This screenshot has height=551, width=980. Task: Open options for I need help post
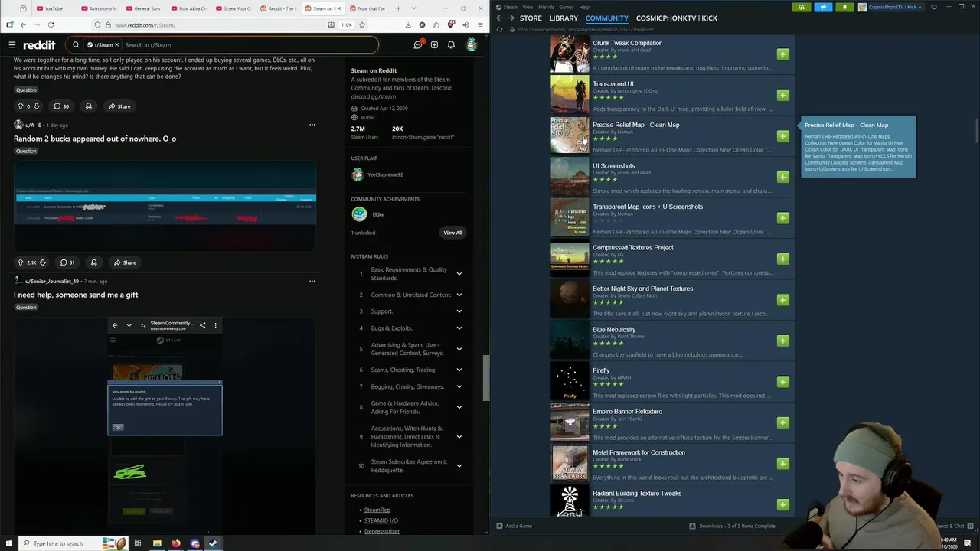coord(312,281)
